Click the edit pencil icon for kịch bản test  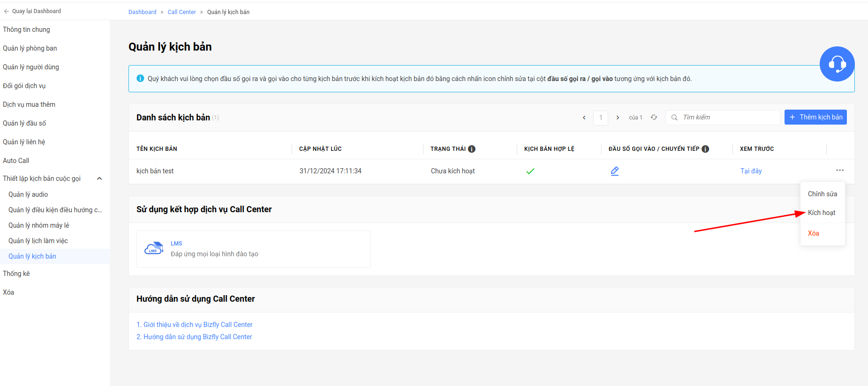point(615,171)
